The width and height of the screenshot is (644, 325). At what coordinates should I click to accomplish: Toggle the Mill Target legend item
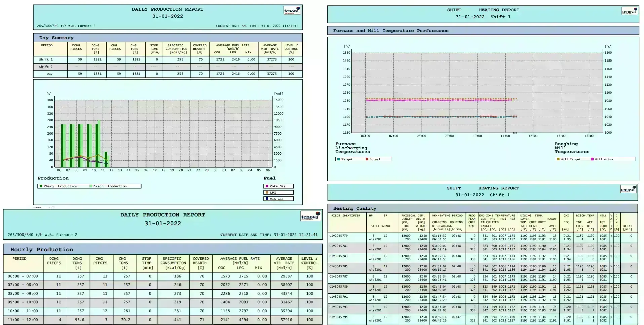tap(568, 159)
